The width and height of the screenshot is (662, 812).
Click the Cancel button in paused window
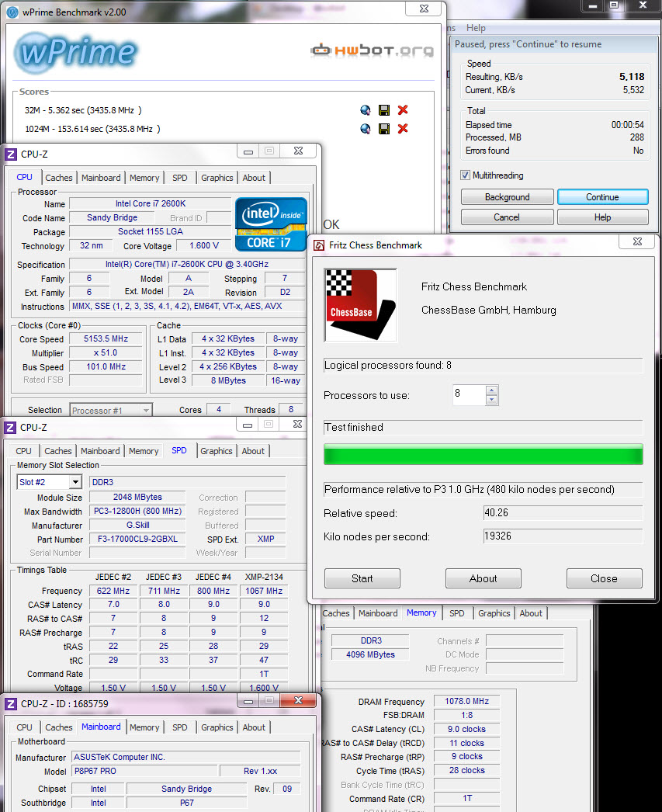(507, 217)
